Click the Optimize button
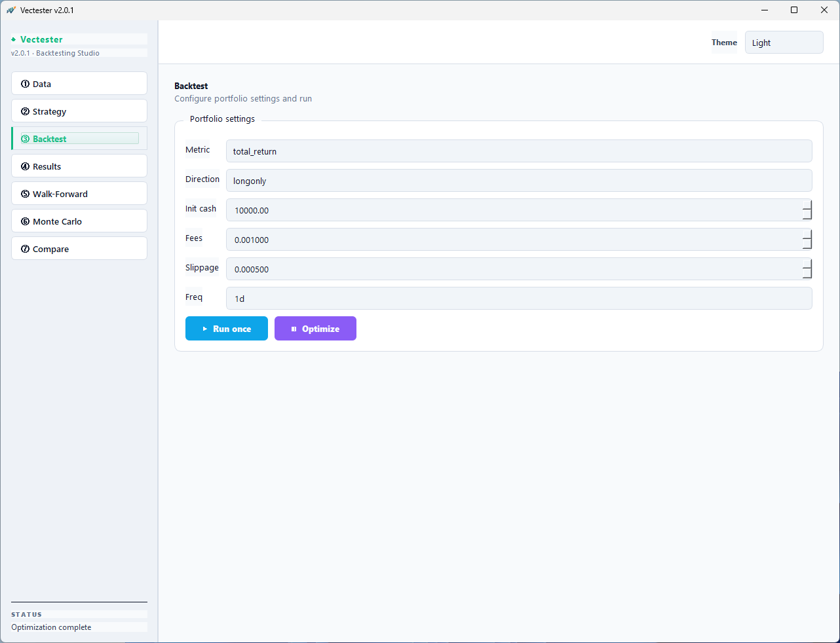Viewport: 840px width, 643px height. pos(315,328)
